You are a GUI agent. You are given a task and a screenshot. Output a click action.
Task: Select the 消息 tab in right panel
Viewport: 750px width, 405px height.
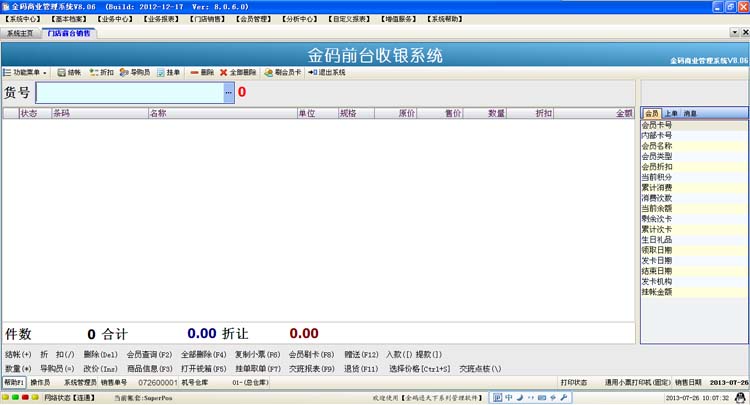[x=690, y=113]
